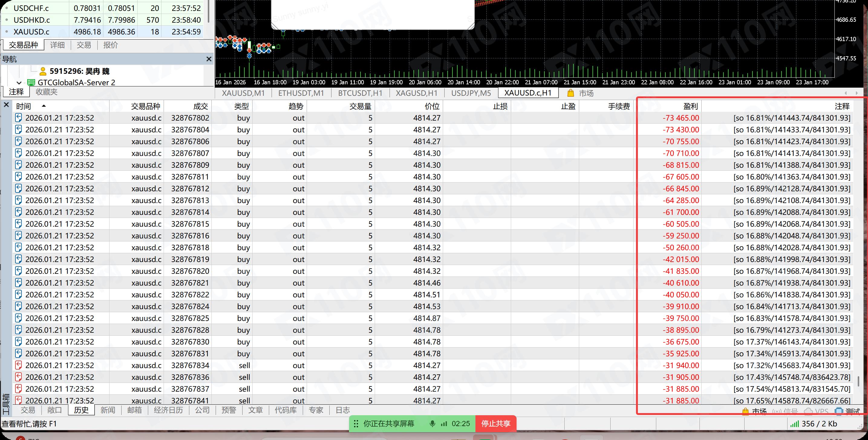Click the microphone icon in screen-sharing bar
868x440 pixels.
tap(432, 423)
